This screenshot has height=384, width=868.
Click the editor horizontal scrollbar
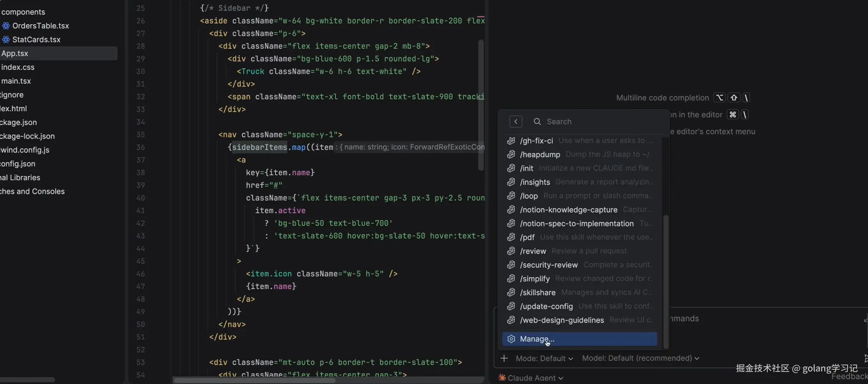tap(255, 380)
